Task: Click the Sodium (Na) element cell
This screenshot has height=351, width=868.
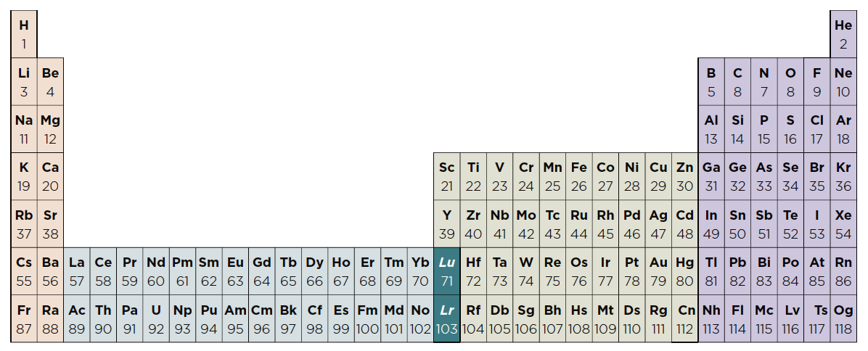Action: pyautogui.click(x=24, y=129)
